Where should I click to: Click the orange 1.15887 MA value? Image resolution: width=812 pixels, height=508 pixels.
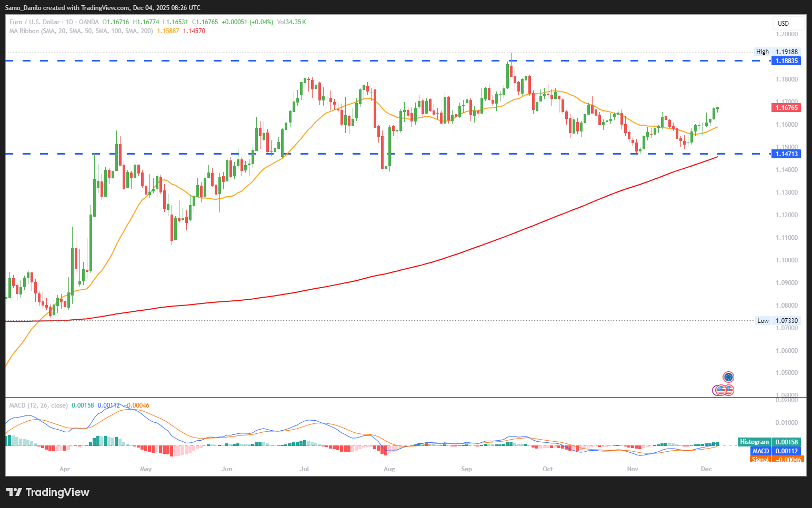(x=168, y=31)
